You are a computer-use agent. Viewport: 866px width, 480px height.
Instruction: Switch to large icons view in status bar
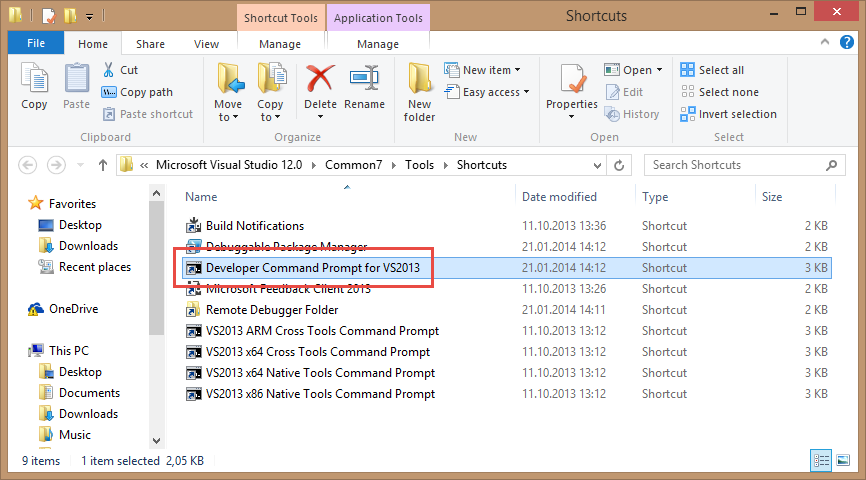(x=843, y=460)
